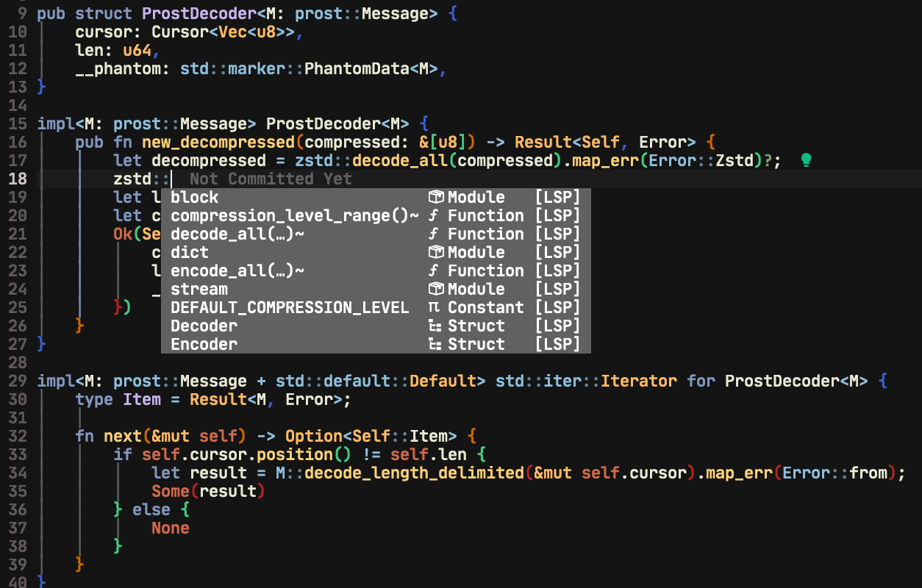This screenshot has width=922, height=588.
Task: Click the Constant icon beside DEFAULT_COMPRESSION_LEVEL
Action: pyautogui.click(x=435, y=306)
